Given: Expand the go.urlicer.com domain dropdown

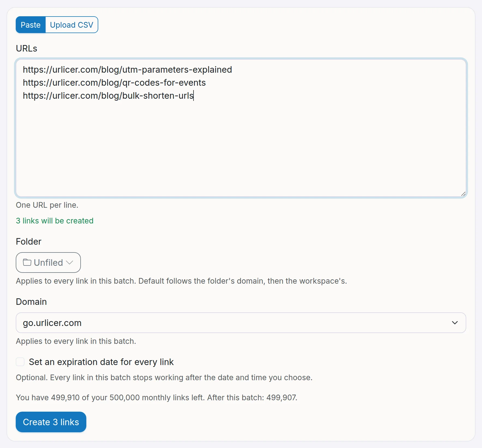Looking at the screenshot, I should pyautogui.click(x=241, y=323).
